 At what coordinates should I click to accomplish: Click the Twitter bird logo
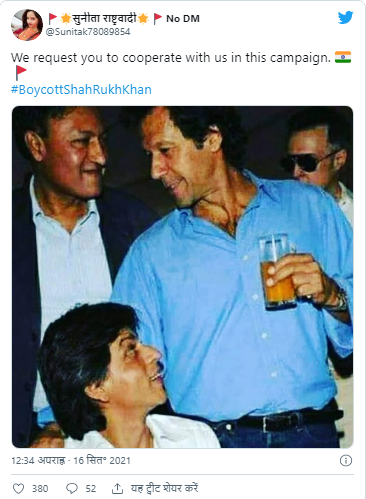point(345,18)
